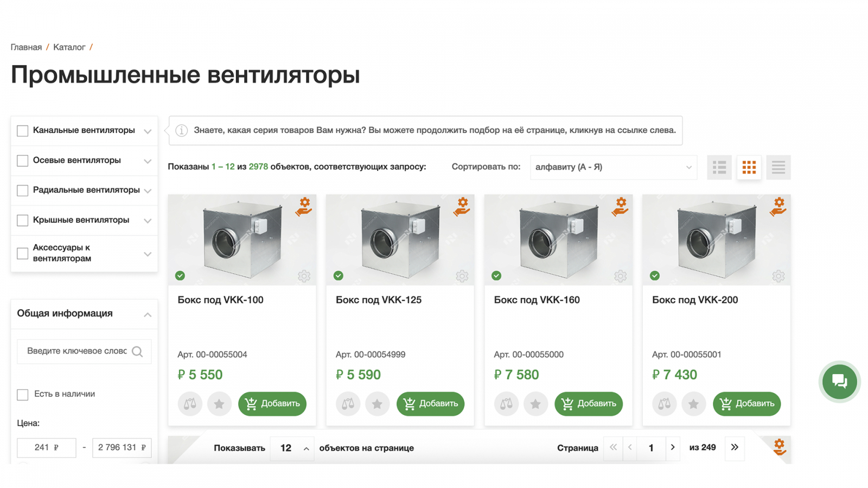The image size is (868, 488).
Task: Switch to compact lines view
Action: click(x=778, y=167)
